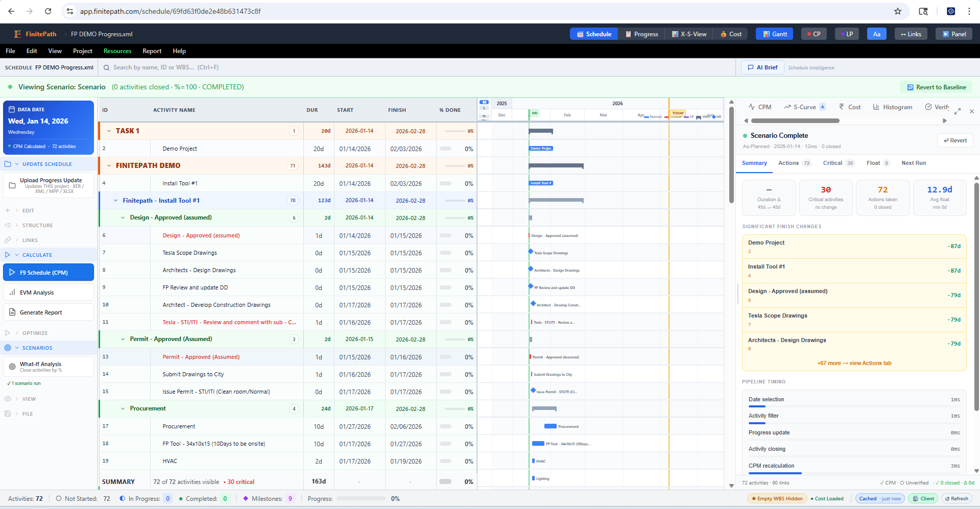Click the play icon beside CALCULATE
The width and height of the screenshot is (980, 509).
(x=8, y=255)
